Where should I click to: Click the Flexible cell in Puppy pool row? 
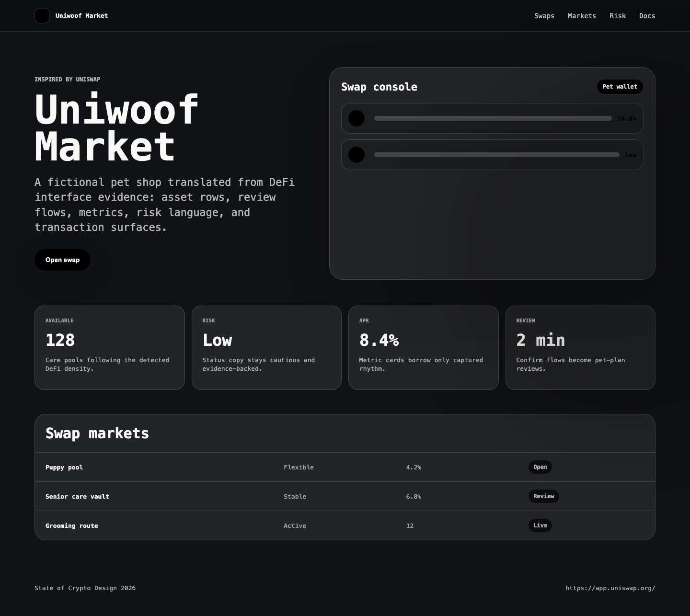click(299, 468)
